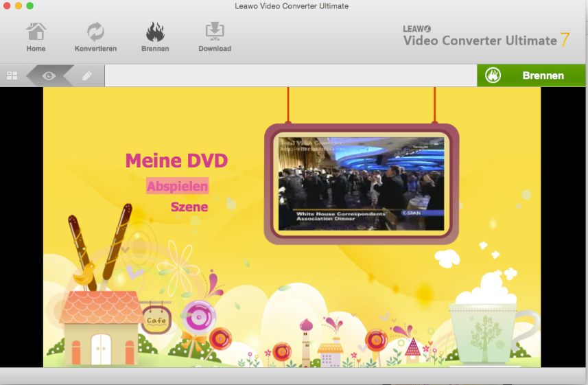Select the eye preview mode icon
Screen dimensions: 588x385
point(49,75)
